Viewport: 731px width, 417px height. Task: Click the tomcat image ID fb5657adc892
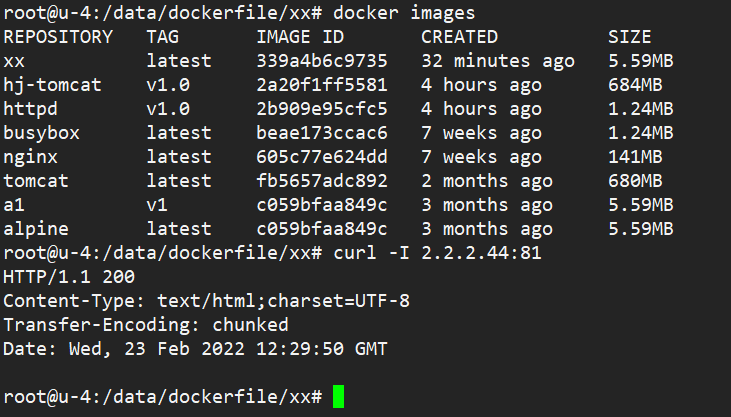click(x=322, y=181)
